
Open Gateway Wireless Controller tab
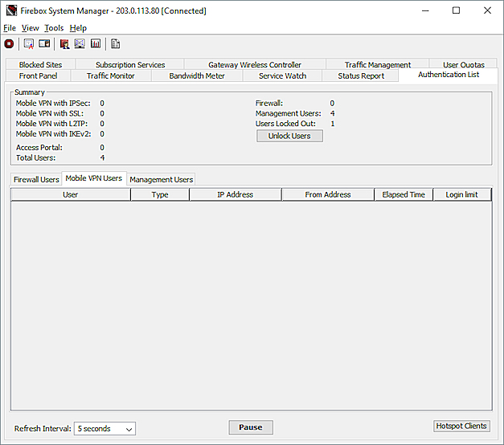(255, 64)
